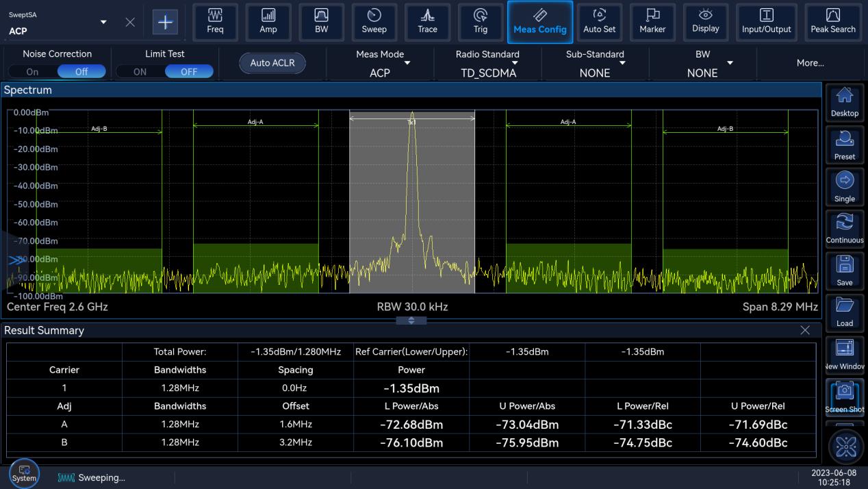Open the Amp amplitude menu
Viewport: 868px width, 489px height.
(268, 22)
